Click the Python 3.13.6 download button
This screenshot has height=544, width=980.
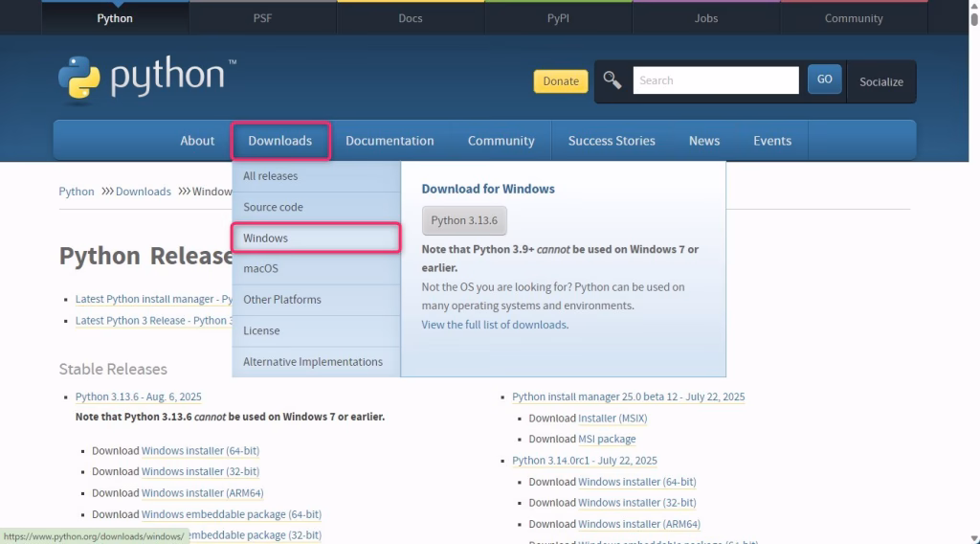464,220
